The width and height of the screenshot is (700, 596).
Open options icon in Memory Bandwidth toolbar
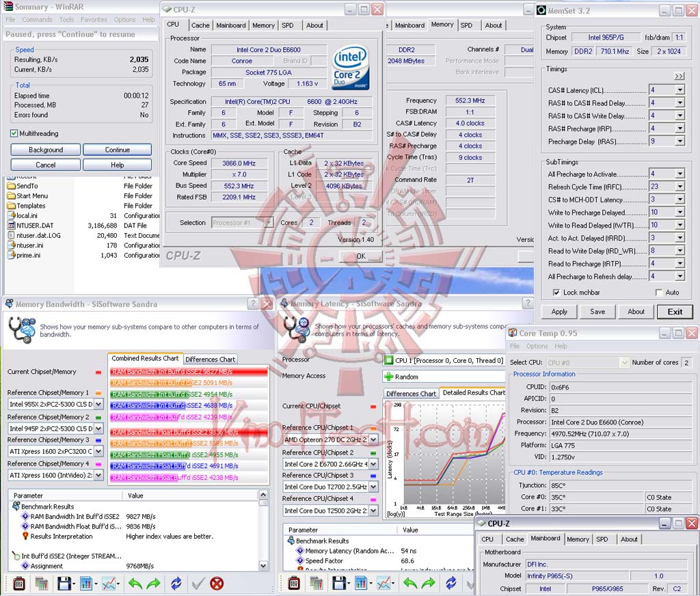tap(18, 583)
